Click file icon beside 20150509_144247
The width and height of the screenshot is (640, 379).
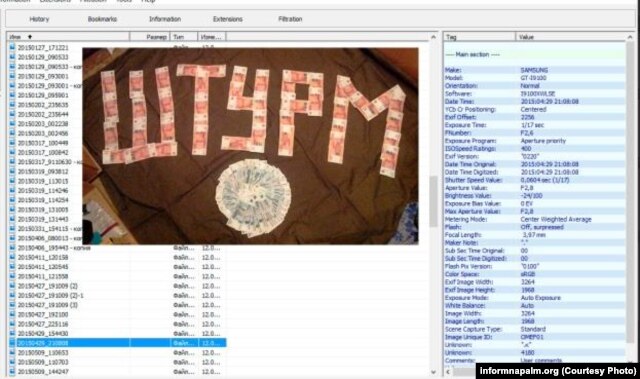coord(12,372)
